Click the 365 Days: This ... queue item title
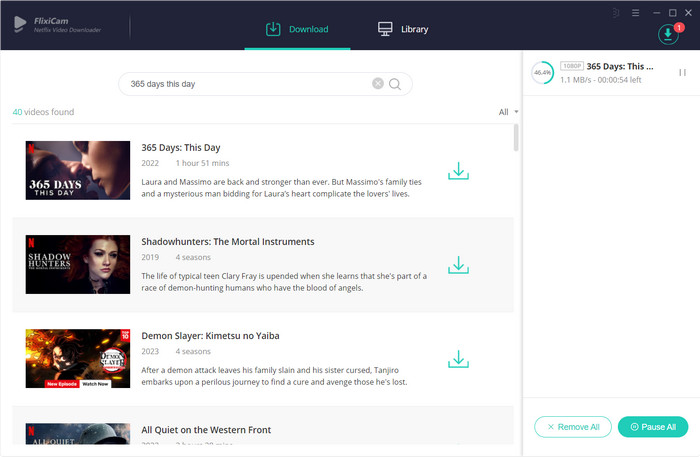The height and width of the screenshot is (457, 700). click(620, 66)
